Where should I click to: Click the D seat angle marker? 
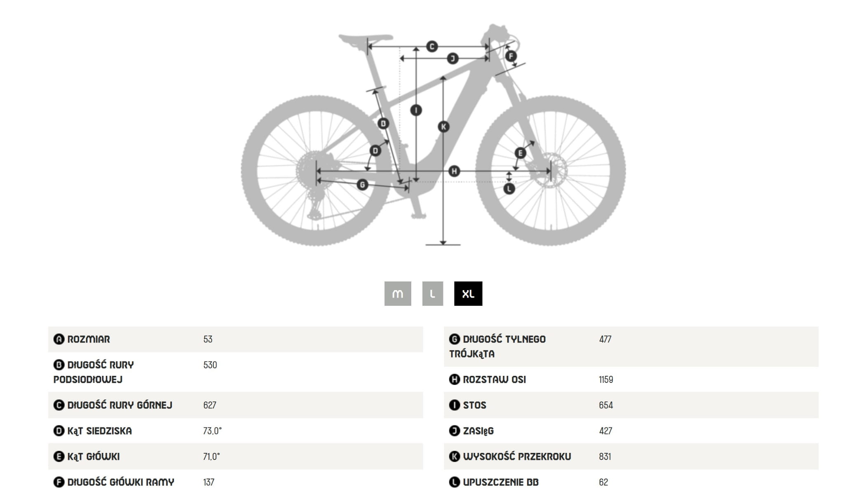375,150
